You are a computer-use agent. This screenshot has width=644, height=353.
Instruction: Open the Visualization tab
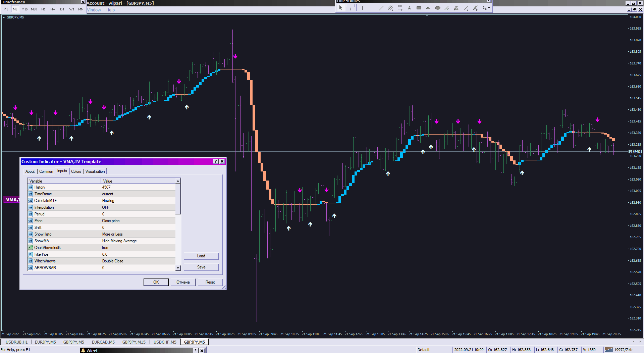click(95, 171)
